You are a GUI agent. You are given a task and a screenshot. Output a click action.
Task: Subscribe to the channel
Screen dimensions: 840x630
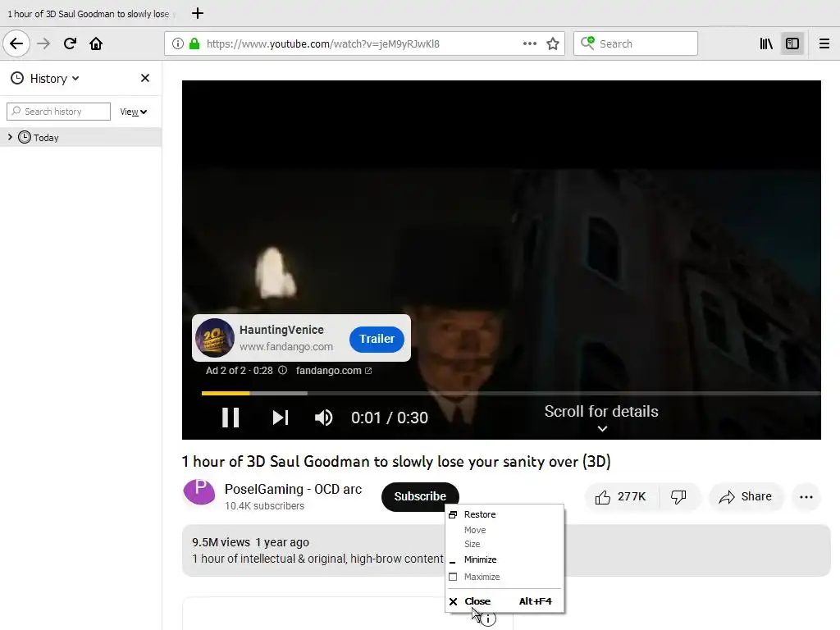(420, 496)
